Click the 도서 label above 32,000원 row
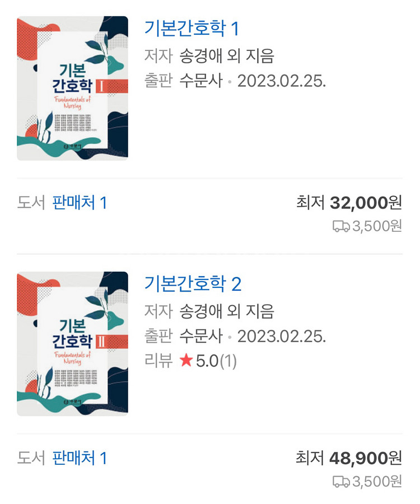Viewport: 420px width, 504px height. pyautogui.click(x=31, y=203)
